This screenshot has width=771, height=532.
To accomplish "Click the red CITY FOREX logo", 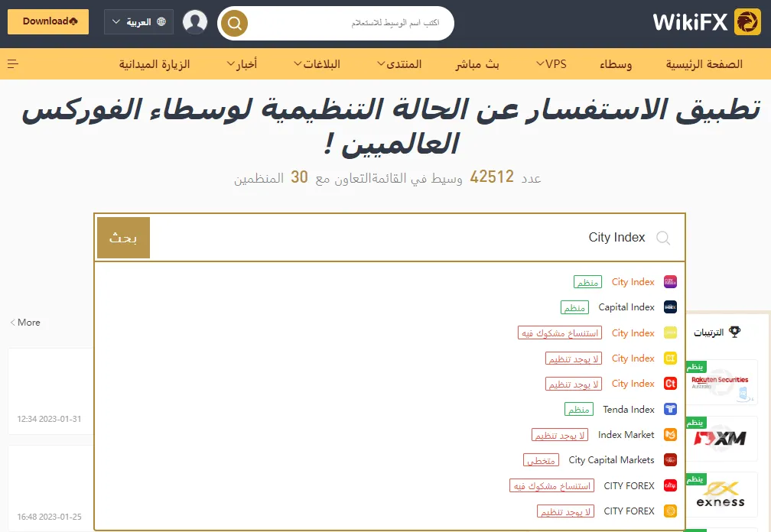I will tap(670, 485).
